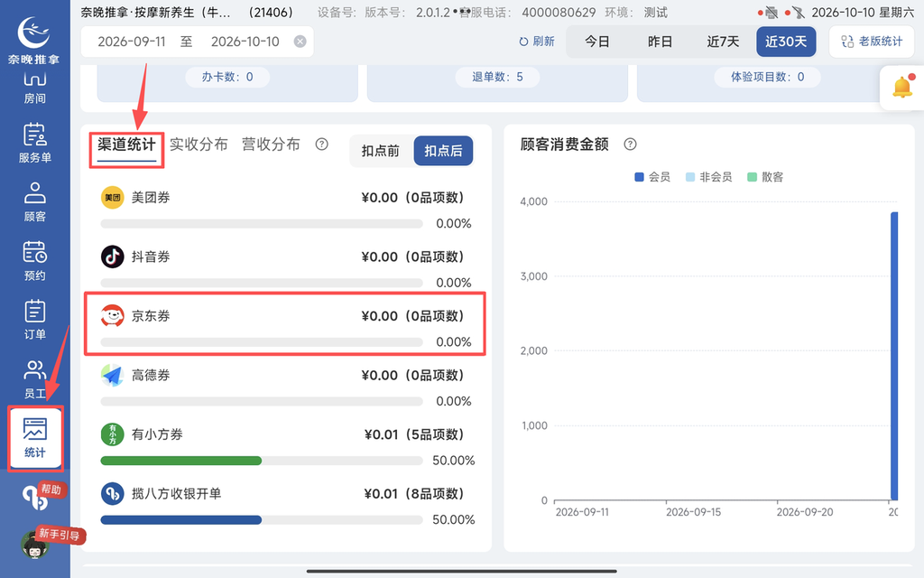Screen dimensions: 924x578
Task: Click the 办卡数: 0 pill
Action: point(227,77)
